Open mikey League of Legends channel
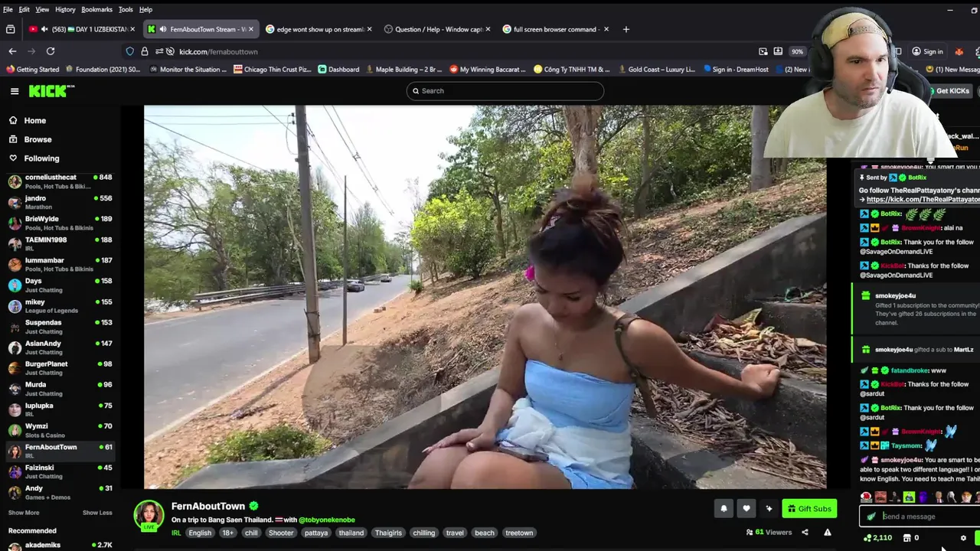 coord(60,305)
